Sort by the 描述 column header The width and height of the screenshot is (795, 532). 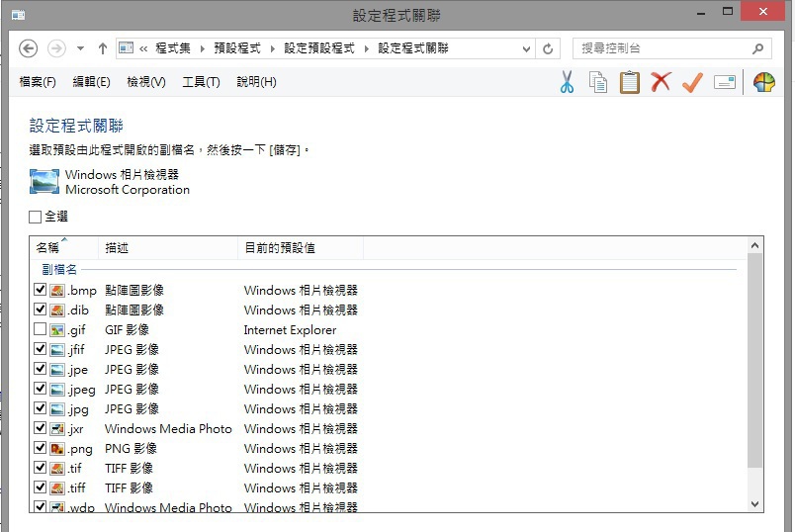(168, 248)
